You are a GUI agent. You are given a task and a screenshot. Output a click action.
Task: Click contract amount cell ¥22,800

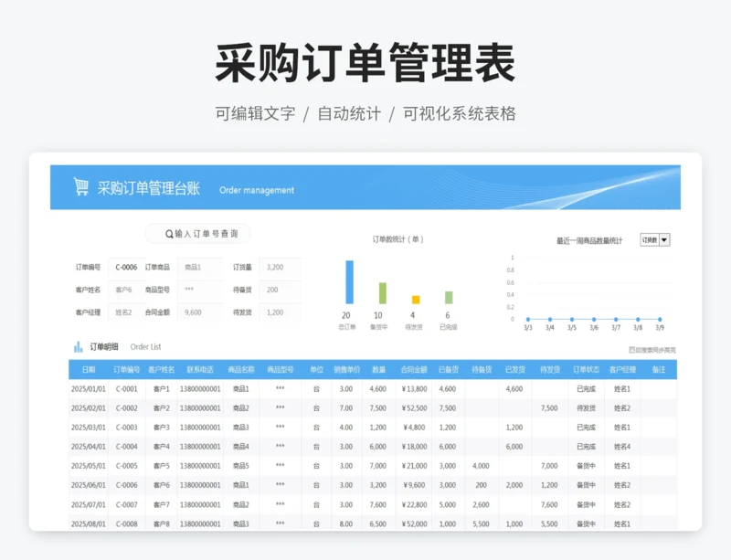point(414,505)
